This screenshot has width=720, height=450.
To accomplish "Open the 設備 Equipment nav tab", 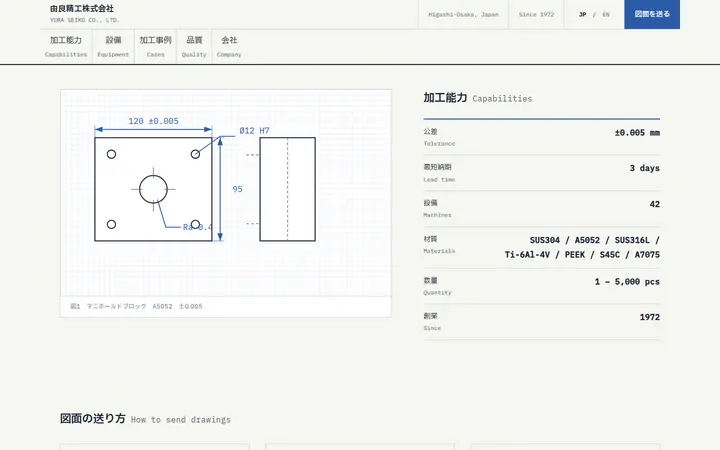I will (x=113, y=46).
